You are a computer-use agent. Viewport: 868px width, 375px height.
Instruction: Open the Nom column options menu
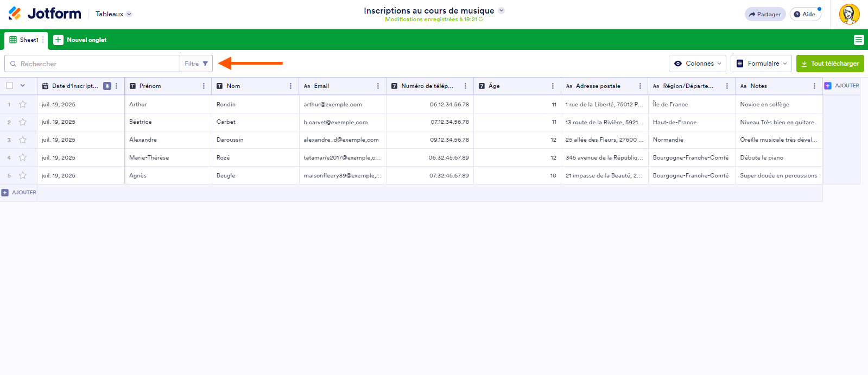tap(290, 86)
